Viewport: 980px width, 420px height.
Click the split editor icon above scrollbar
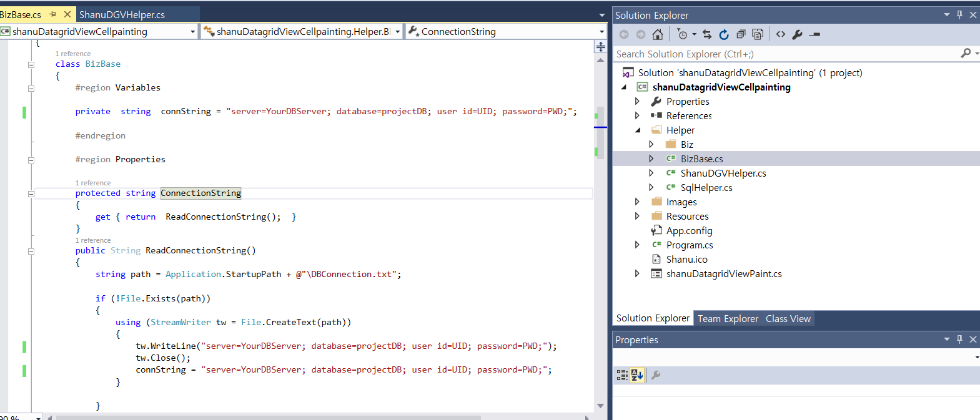pos(600,47)
